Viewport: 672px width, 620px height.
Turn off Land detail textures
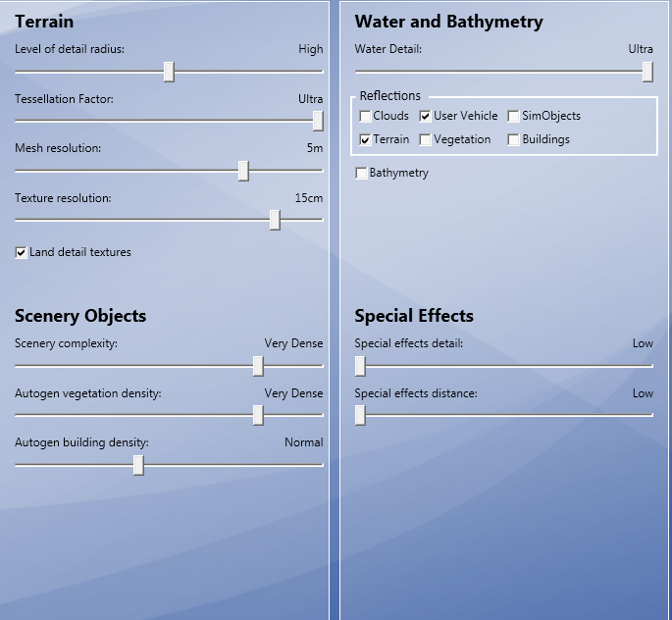click(22, 253)
